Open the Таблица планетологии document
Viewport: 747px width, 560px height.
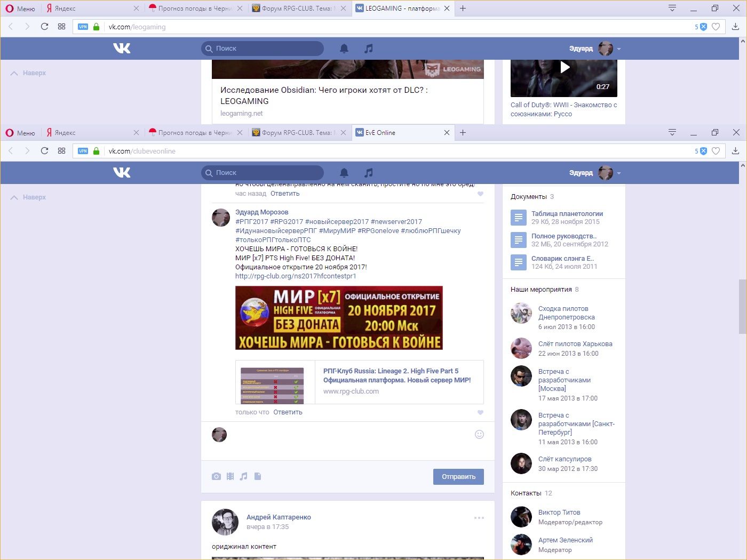[x=567, y=214]
